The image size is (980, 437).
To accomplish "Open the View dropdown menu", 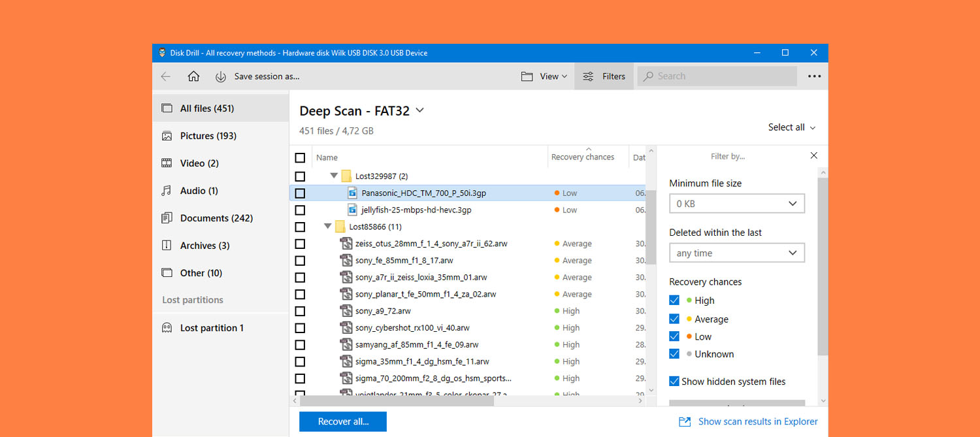I will [x=544, y=76].
